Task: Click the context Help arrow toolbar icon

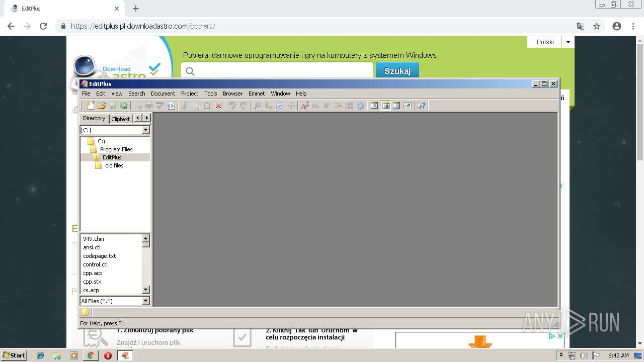Action: (x=421, y=106)
